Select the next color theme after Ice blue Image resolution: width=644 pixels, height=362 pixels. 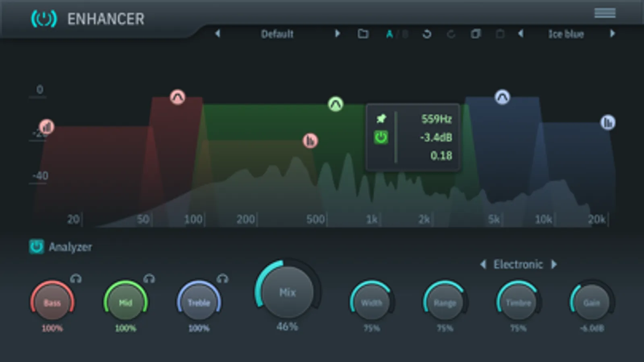click(612, 33)
